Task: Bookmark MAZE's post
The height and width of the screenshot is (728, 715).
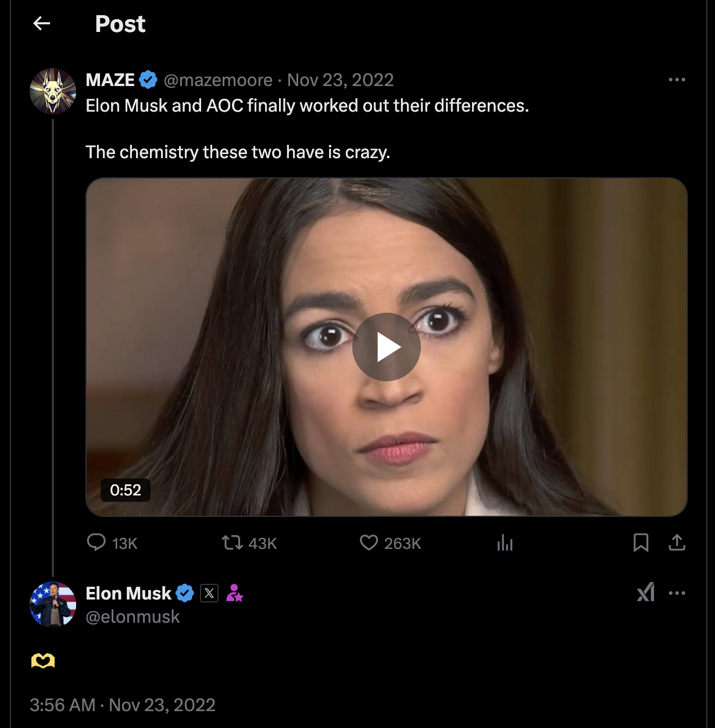Action: [x=641, y=543]
